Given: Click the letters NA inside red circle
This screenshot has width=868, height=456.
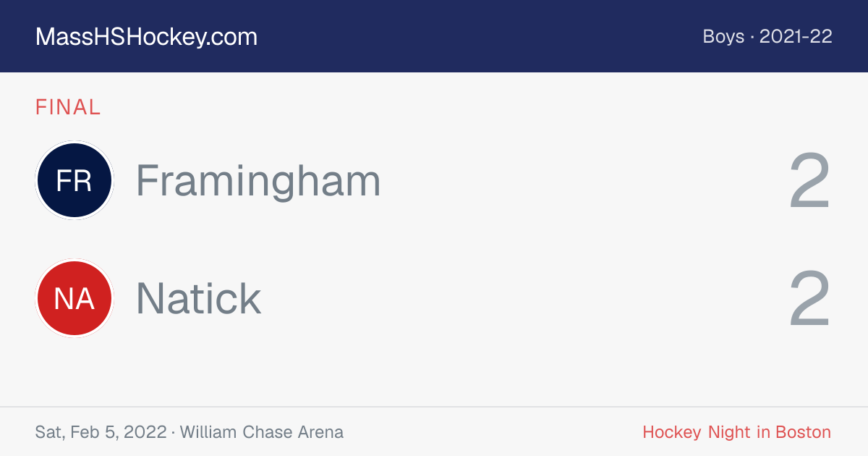Looking at the screenshot, I should click(x=74, y=299).
